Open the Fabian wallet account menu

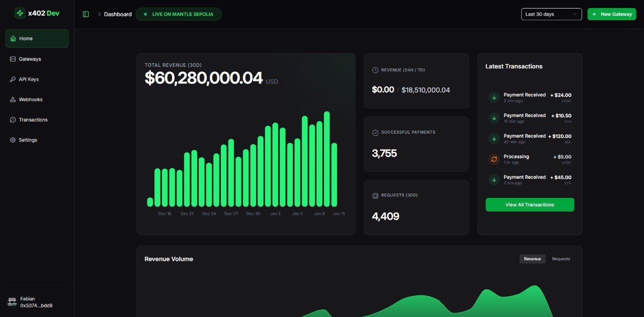(x=36, y=302)
